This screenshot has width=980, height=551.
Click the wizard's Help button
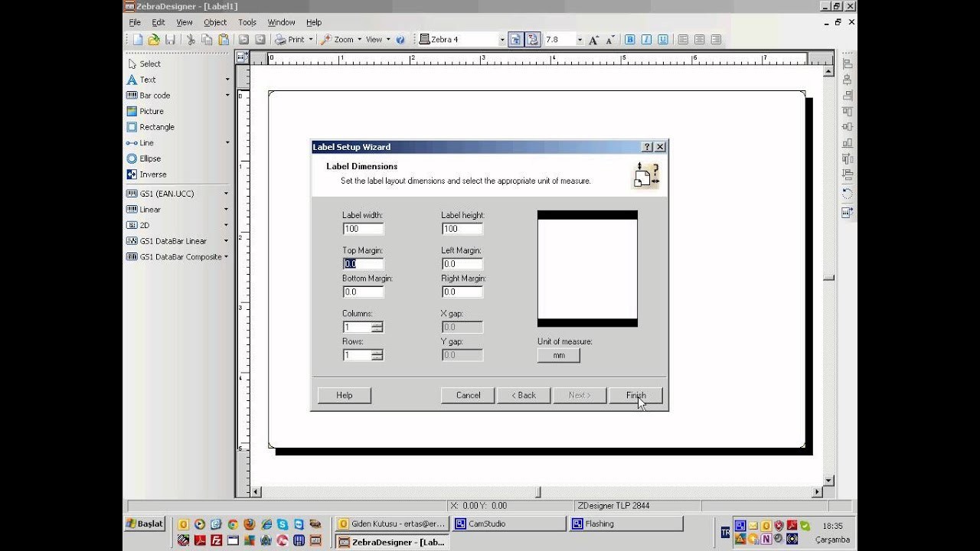[345, 396]
